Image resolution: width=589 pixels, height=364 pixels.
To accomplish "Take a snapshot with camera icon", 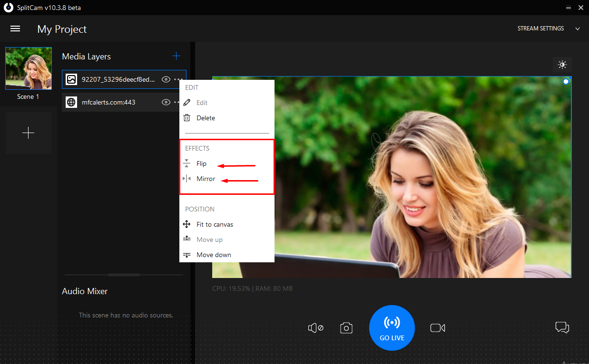I will point(346,328).
